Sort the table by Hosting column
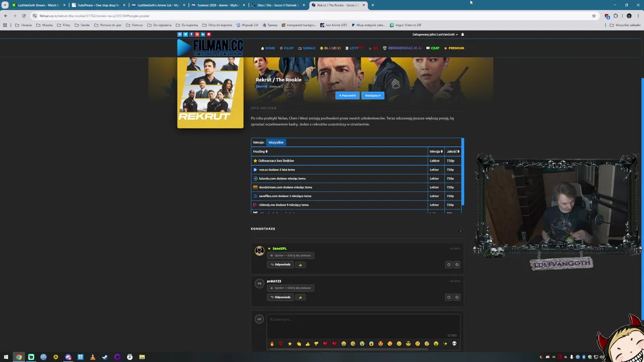 pos(260,151)
